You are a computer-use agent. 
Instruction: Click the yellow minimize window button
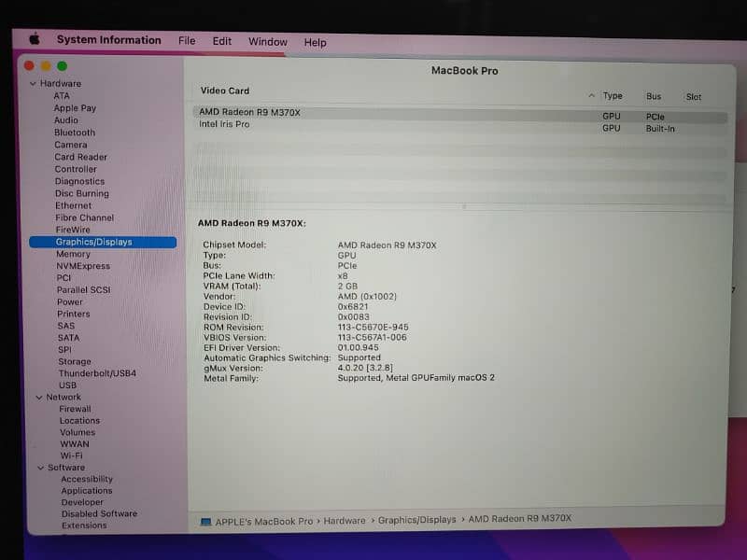pos(46,66)
